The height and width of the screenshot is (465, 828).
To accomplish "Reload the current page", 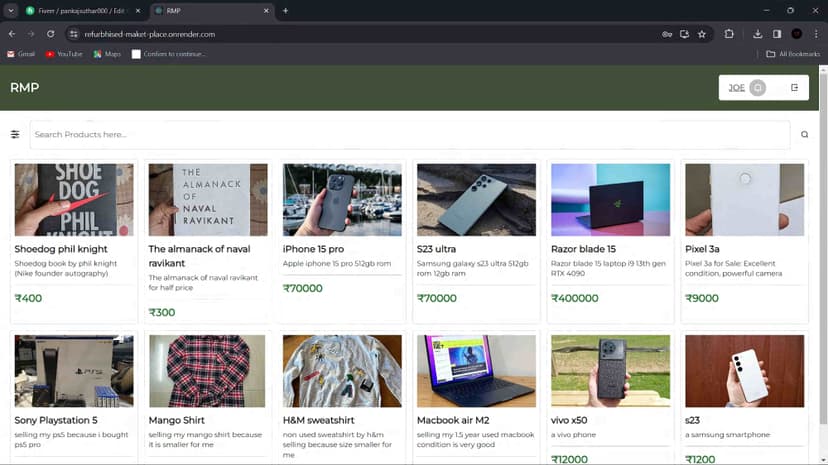I will point(51,34).
